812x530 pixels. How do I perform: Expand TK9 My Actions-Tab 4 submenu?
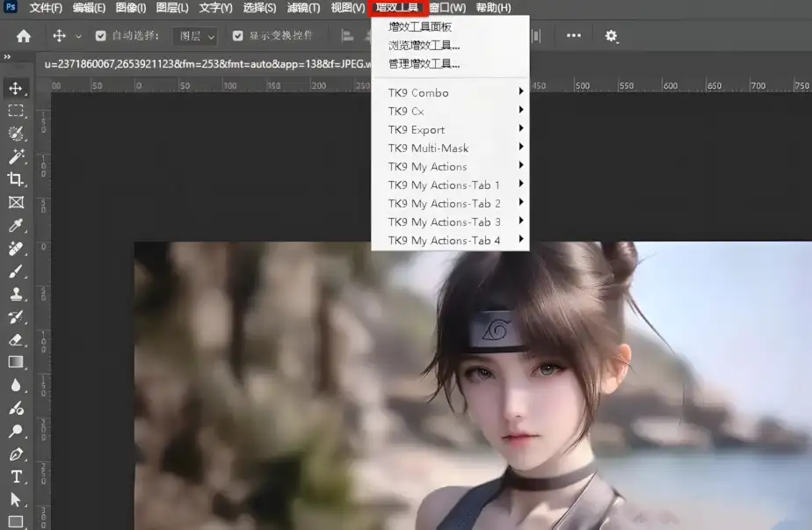point(450,241)
